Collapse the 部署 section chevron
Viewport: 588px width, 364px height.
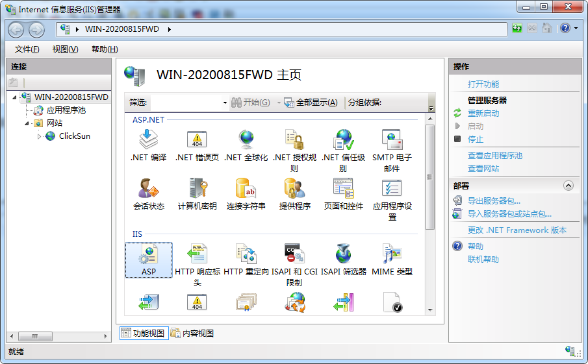pos(569,186)
